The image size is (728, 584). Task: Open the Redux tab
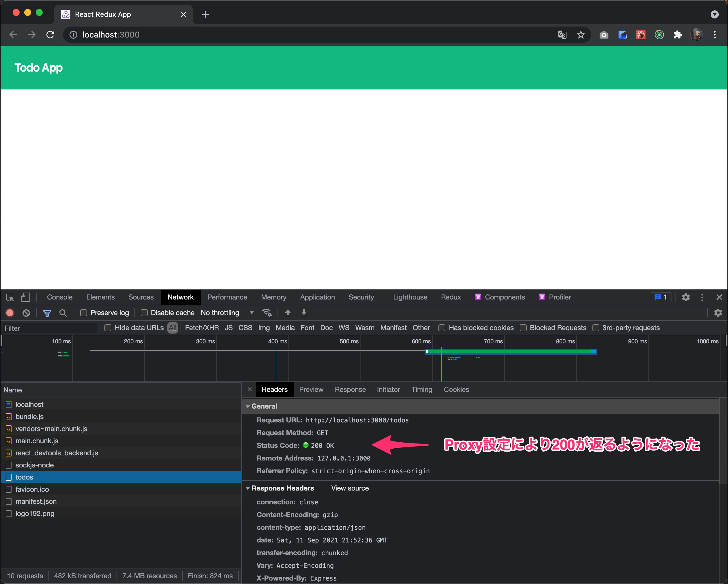(451, 297)
